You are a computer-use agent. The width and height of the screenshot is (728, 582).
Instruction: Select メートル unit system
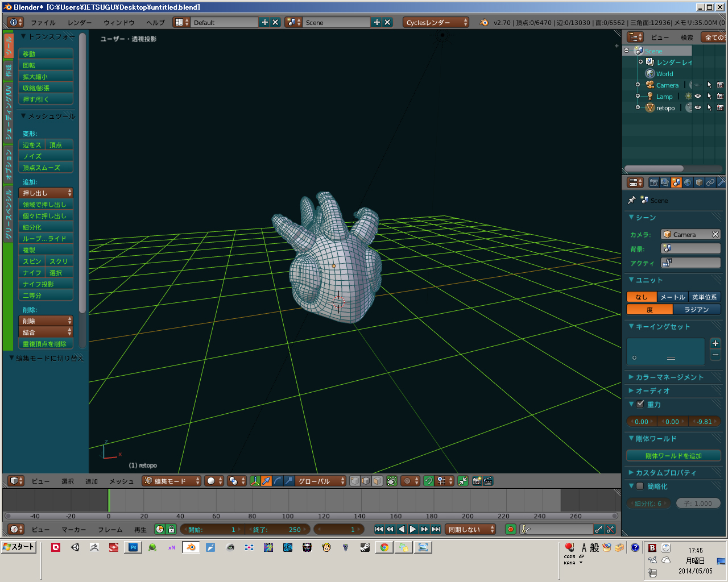click(x=673, y=297)
